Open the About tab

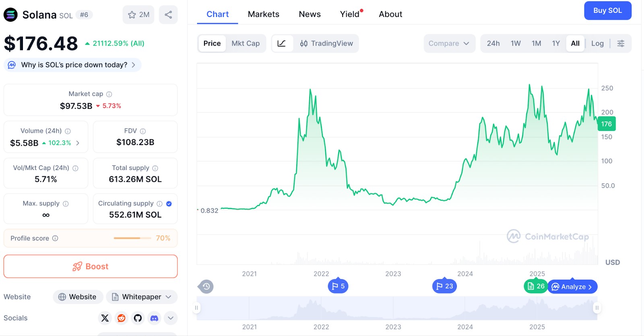[390, 15]
